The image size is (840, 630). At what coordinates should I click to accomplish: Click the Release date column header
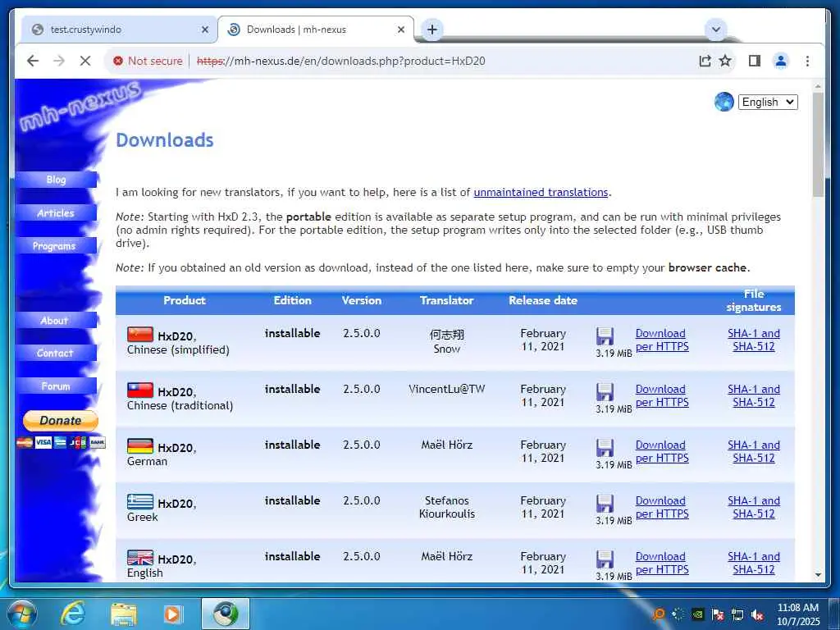click(543, 300)
